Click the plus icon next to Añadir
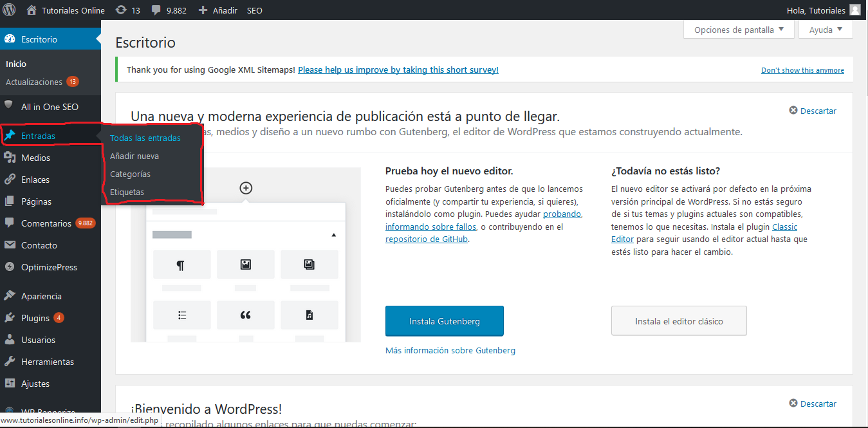This screenshot has width=868, height=428. pyautogui.click(x=203, y=10)
